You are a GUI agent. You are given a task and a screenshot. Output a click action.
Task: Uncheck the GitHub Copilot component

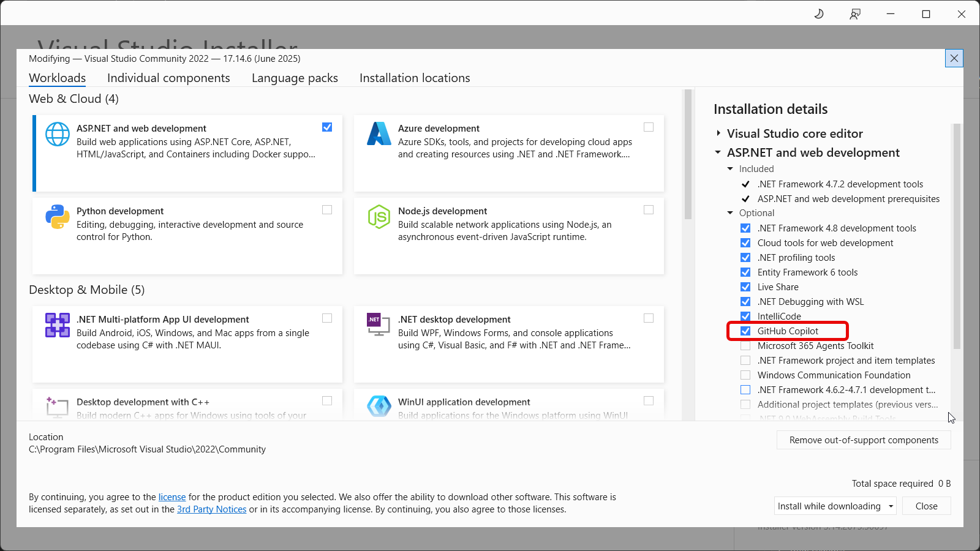click(745, 331)
